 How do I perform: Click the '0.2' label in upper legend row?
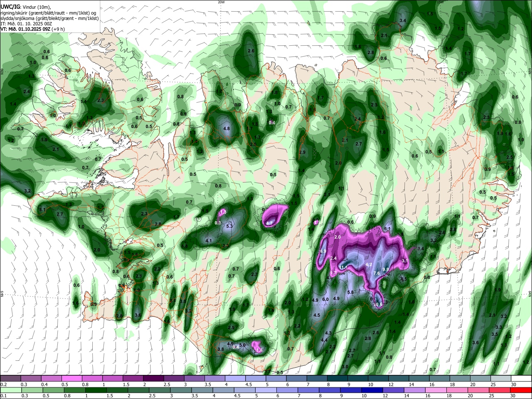[x=4, y=384]
